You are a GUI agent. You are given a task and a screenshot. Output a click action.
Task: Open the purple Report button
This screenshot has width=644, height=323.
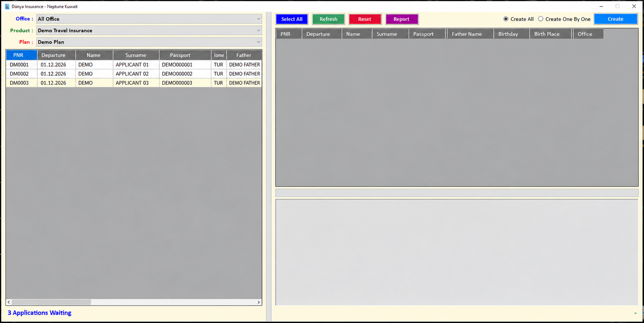(402, 19)
